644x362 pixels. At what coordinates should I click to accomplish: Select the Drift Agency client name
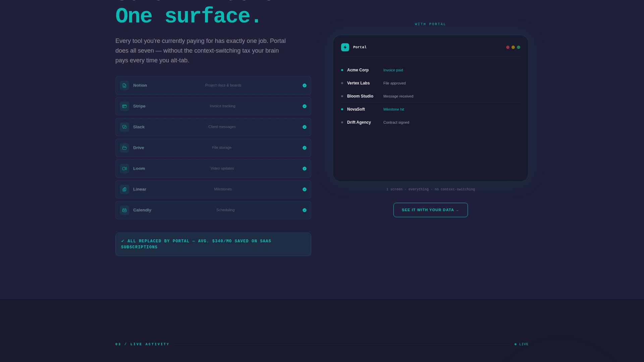point(359,122)
